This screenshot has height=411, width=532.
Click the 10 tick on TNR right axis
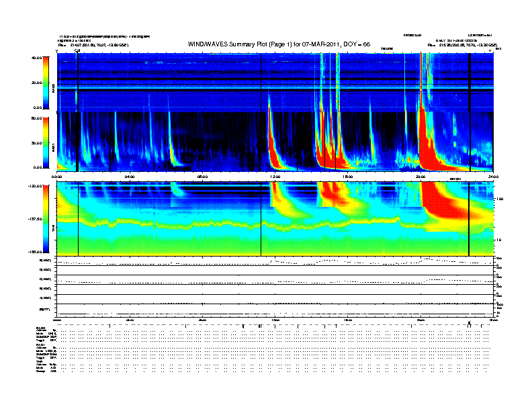tap(499, 240)
